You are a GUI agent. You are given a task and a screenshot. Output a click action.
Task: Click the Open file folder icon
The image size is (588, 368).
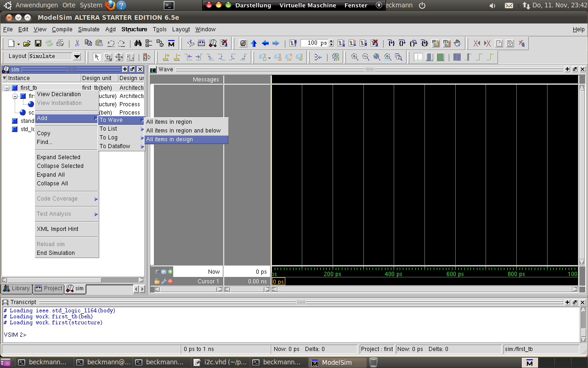point(27,43)
